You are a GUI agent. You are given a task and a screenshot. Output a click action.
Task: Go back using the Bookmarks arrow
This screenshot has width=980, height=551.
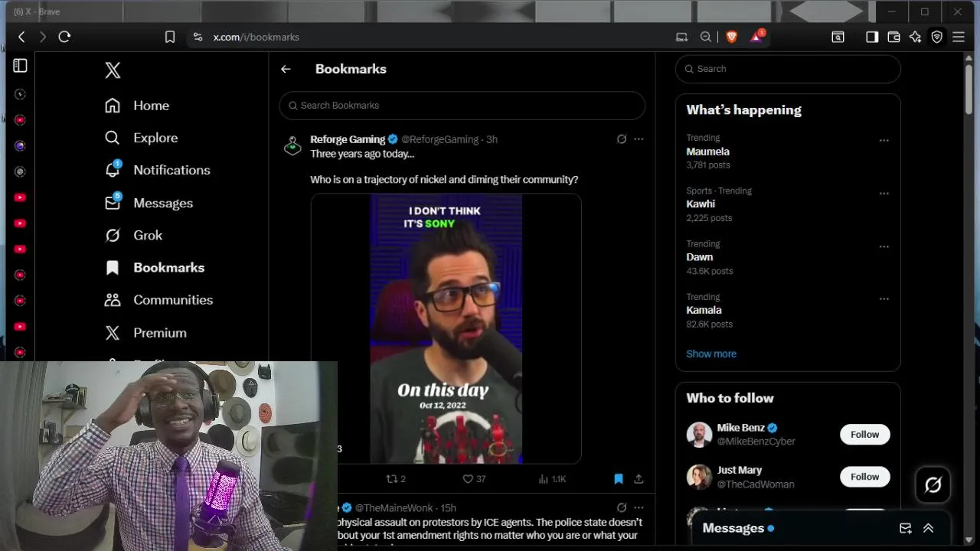pos(286,69)
